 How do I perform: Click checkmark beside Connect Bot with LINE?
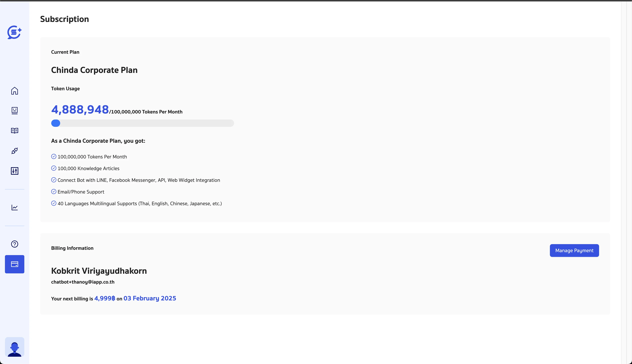click(54, 180)
